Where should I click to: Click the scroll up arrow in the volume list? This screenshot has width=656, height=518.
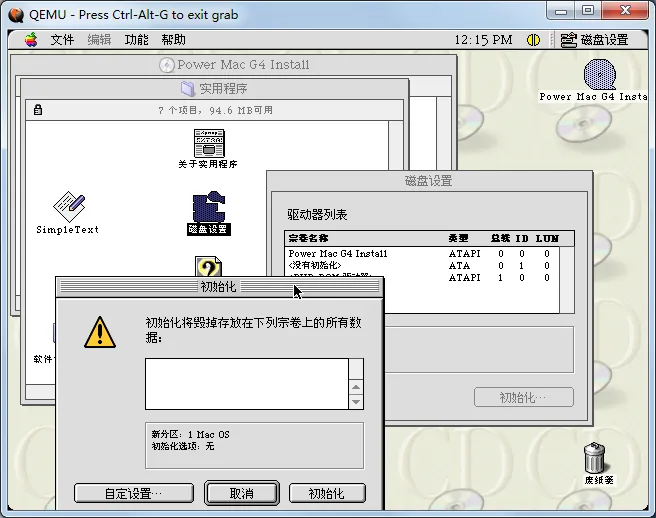coord(356,387)
